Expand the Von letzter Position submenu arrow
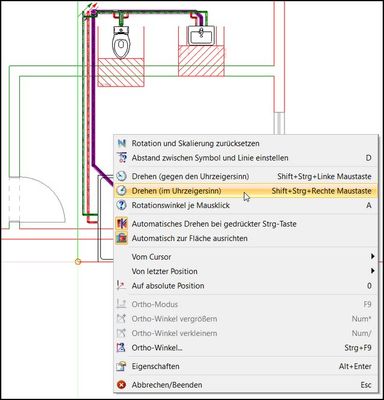 point(372,271)
